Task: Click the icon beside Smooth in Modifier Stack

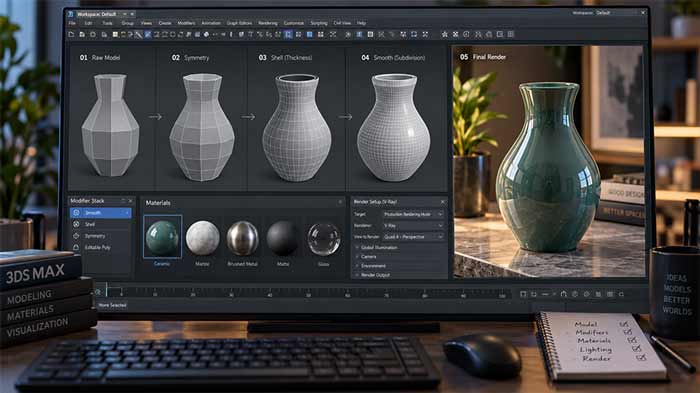Action: [x=76, y=213]
